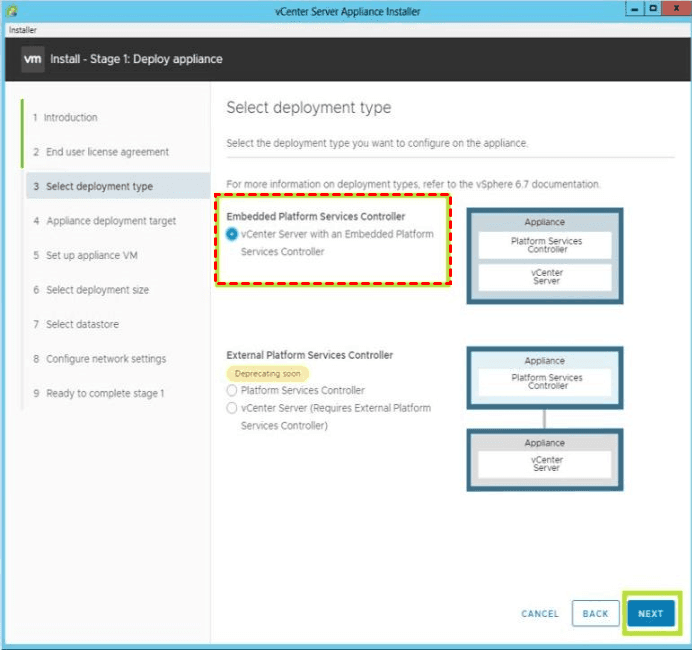Open Select deployment size step
Image resolution: width=692 pixels, height=651 pixels.
click(91, 290)
